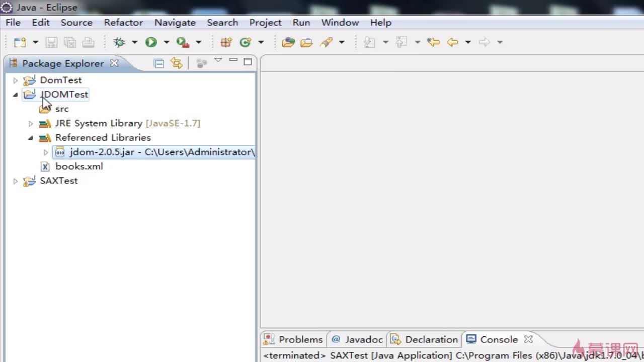Select the DomTest project
Screen dimensions: 644x362
61,80
